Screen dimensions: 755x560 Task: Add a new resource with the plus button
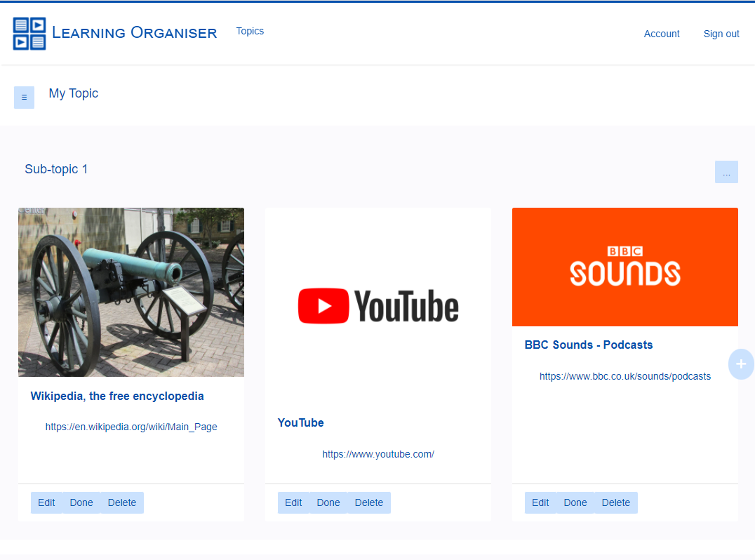(x=741, y=364)
